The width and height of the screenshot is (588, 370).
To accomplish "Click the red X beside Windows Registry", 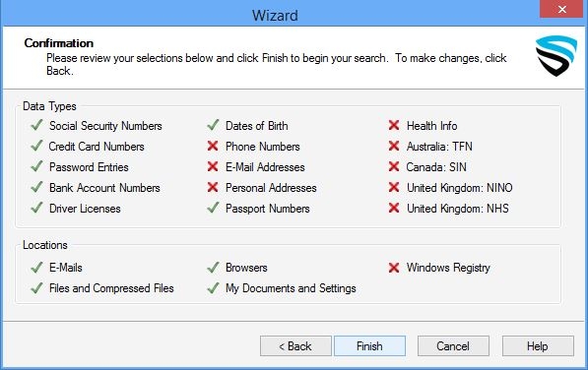I will 394,268.
